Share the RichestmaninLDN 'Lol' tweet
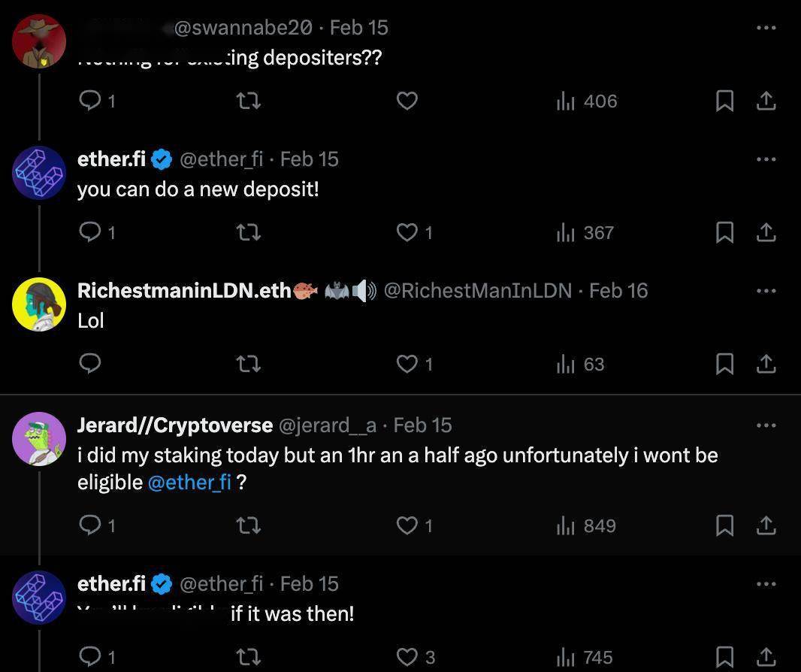Image resolution: width=801 pixels, height=672 pixels. tap(766, 365)
